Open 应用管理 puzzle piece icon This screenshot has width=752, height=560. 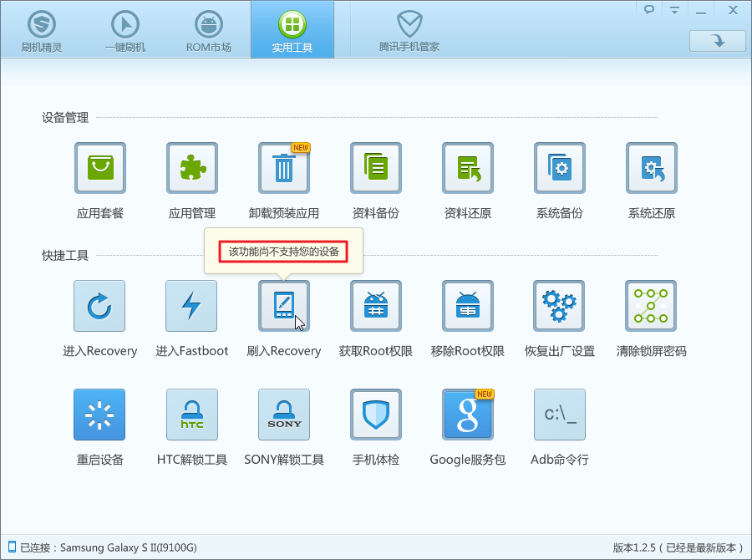[x=192, y=168]
